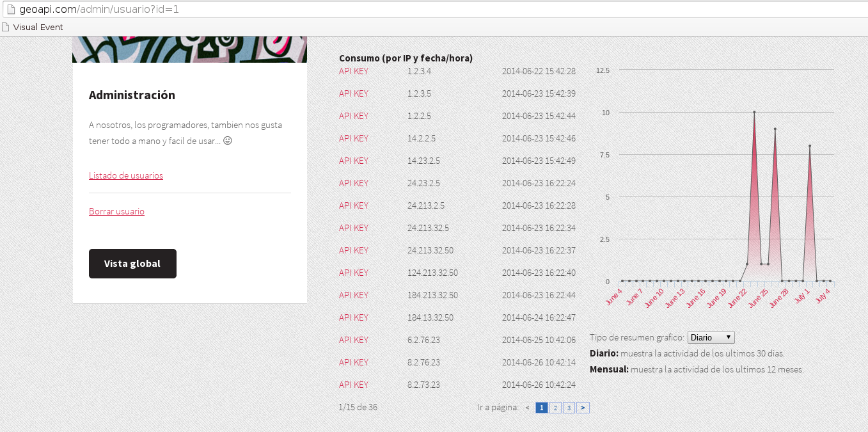Open the Visual Event bookmark
This screenshot has width=868, height=432.
(33, 27)
